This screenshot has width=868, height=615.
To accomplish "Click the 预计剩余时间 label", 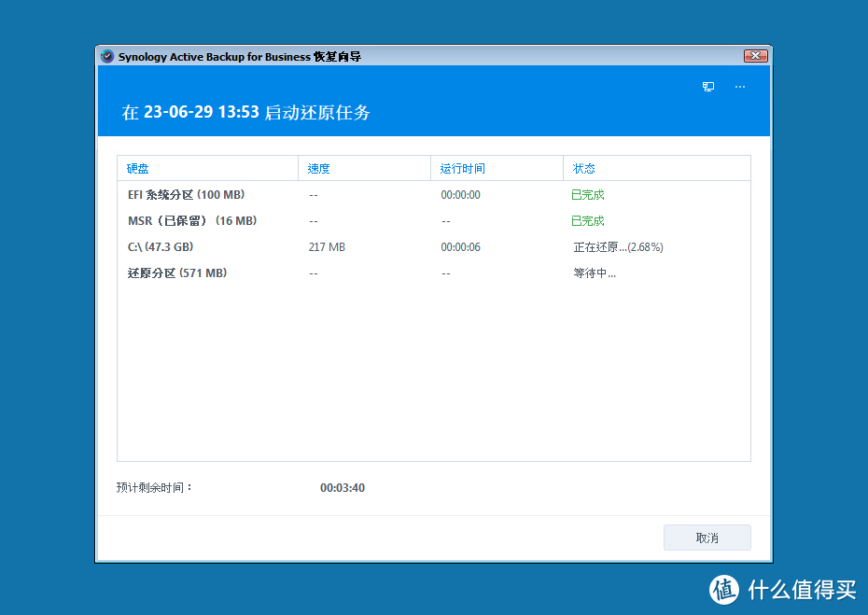I will 154,488.
